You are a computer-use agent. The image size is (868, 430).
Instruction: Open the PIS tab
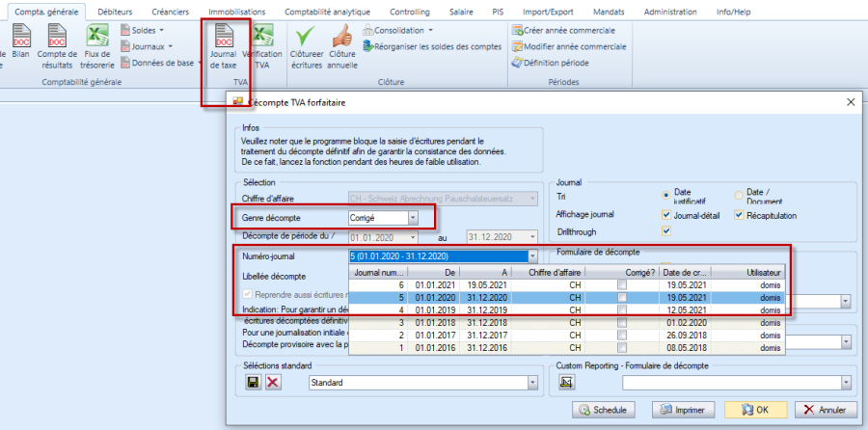pos(498,12)
